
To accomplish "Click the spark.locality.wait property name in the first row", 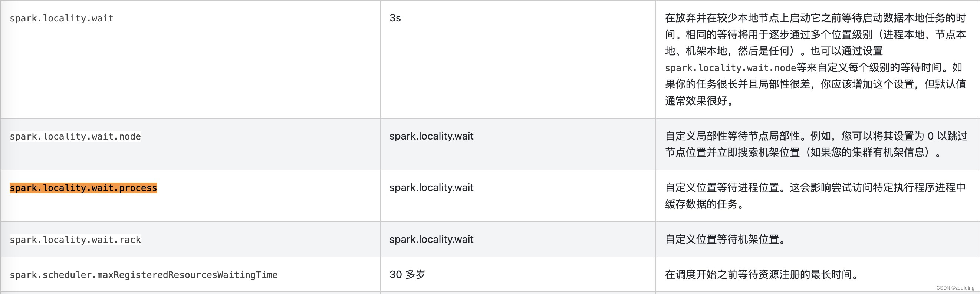I will pyautogui.click(x=61, y=18).
